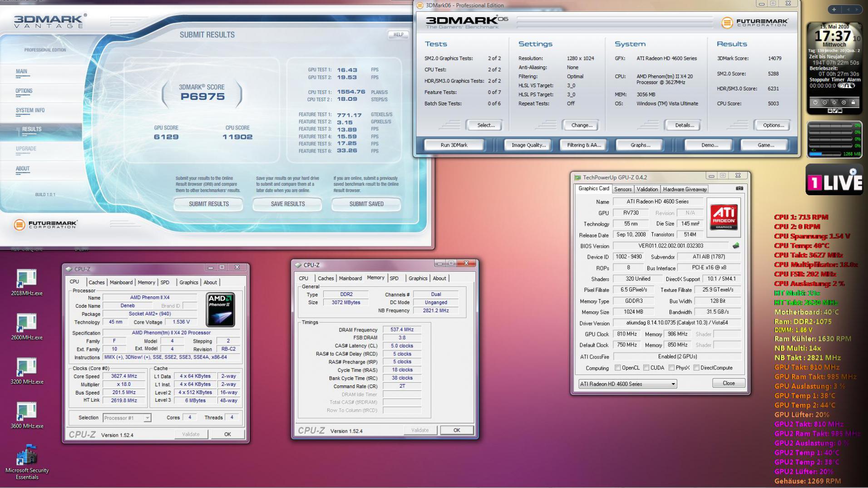868x488 pixels.
Task: Toggle the PhysX checkbox in GPU-Z
Action: (x=671, y=368)
